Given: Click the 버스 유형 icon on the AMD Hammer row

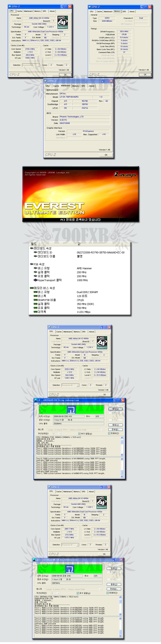Looking at the screenshot, I should [35, 268].
